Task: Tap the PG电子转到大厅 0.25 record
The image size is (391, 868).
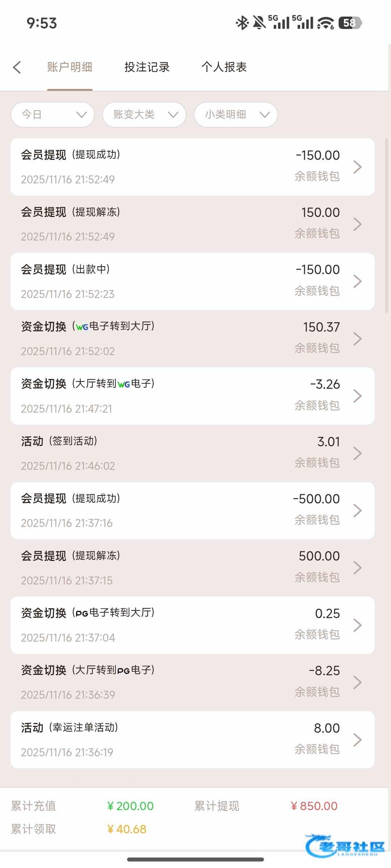Action: coord(181,625)
